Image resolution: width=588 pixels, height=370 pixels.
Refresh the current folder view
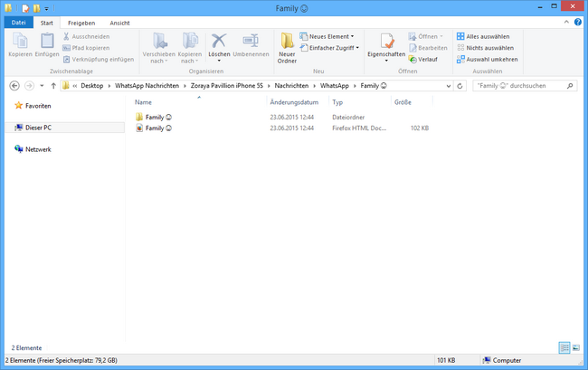(x=460, y=86)
